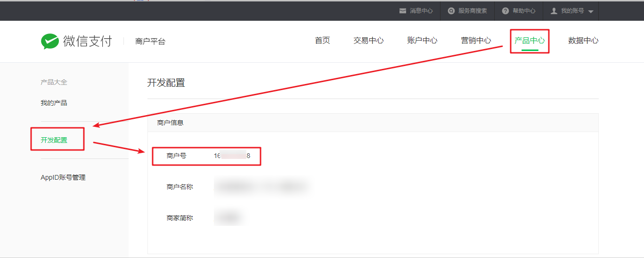Click the 微信支付 brand text
The width and height of the screenshot is (644, 258).
(x=88, y=42)
